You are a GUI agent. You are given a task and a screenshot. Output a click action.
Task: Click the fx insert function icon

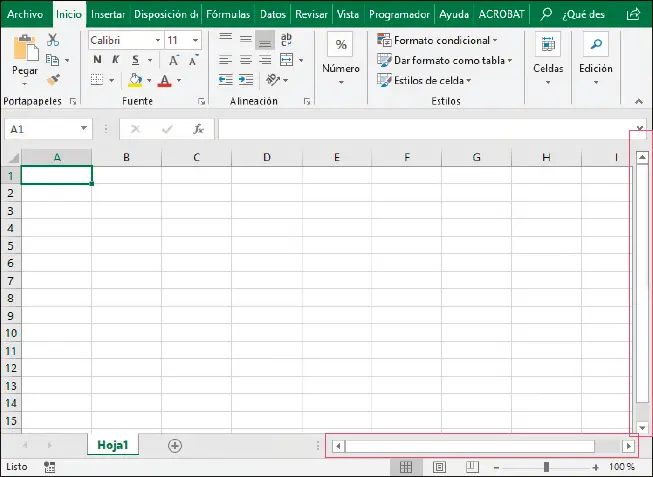click(198, 129)
